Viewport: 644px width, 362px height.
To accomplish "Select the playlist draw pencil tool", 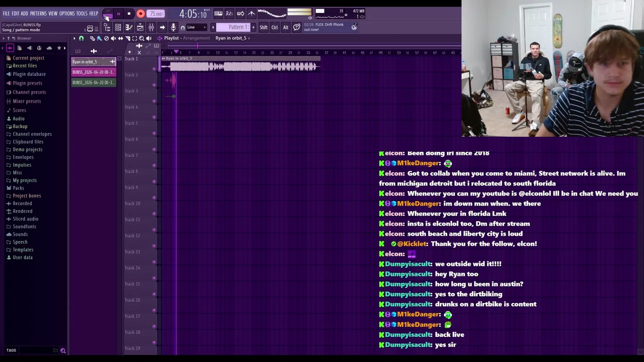I will point(92,38).
